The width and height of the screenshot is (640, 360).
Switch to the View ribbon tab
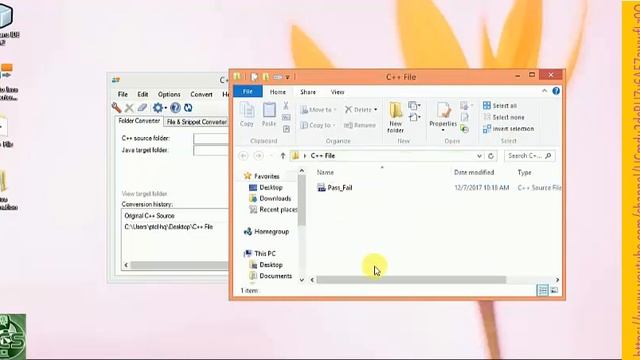(338, 92)
